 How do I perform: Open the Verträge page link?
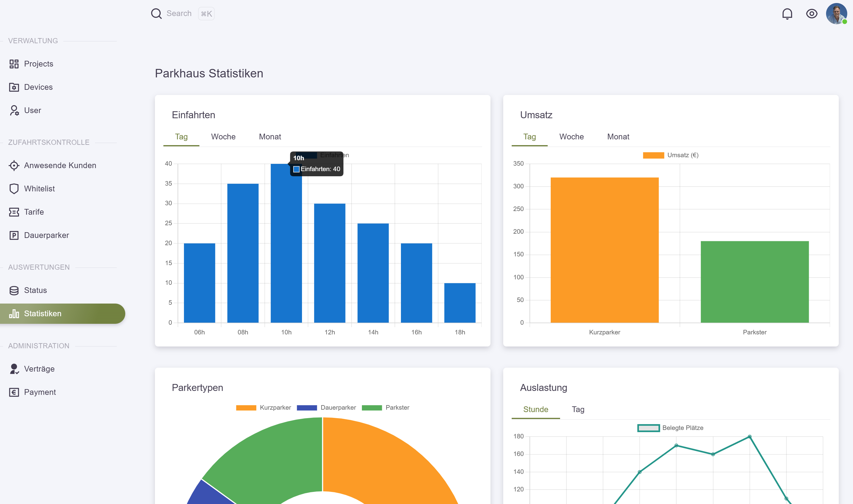click(39, 369)
